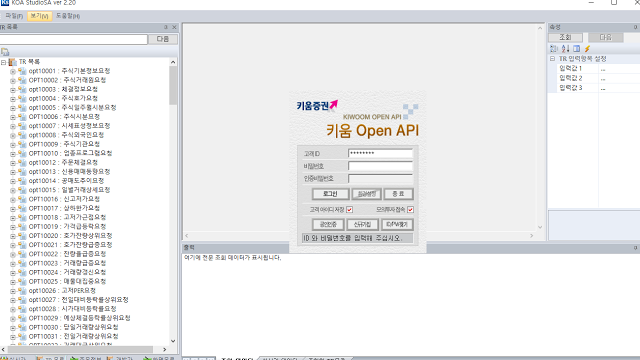Click the node icon beside opt10012 주문체결요청
640x360 pixels.
(x=22, y=162)
